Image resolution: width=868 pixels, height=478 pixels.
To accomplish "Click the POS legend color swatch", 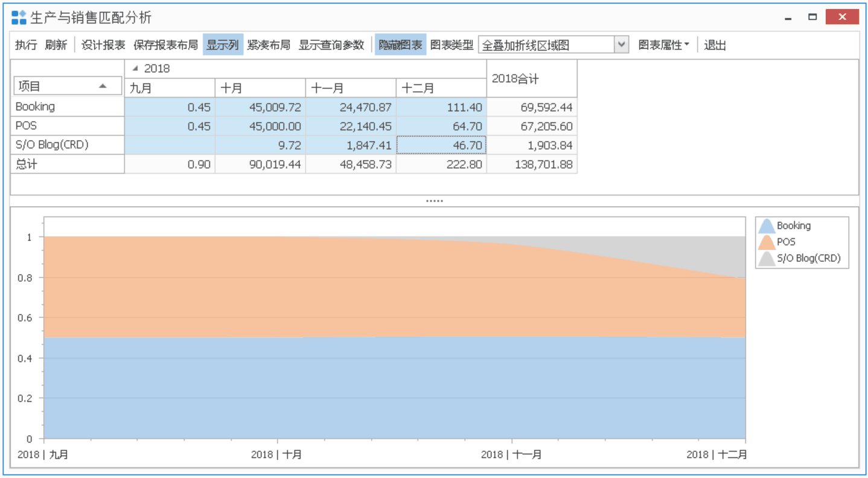I will [x=766, y=243].
